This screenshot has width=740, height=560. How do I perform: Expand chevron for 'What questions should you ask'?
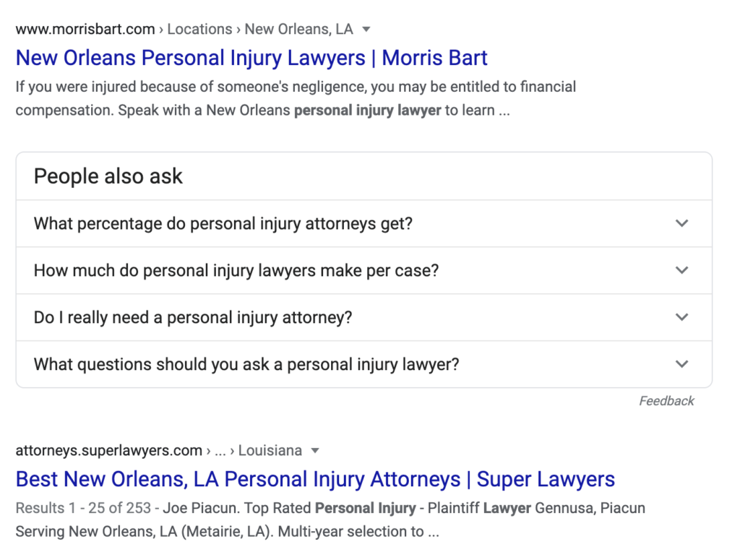(681, 364)
